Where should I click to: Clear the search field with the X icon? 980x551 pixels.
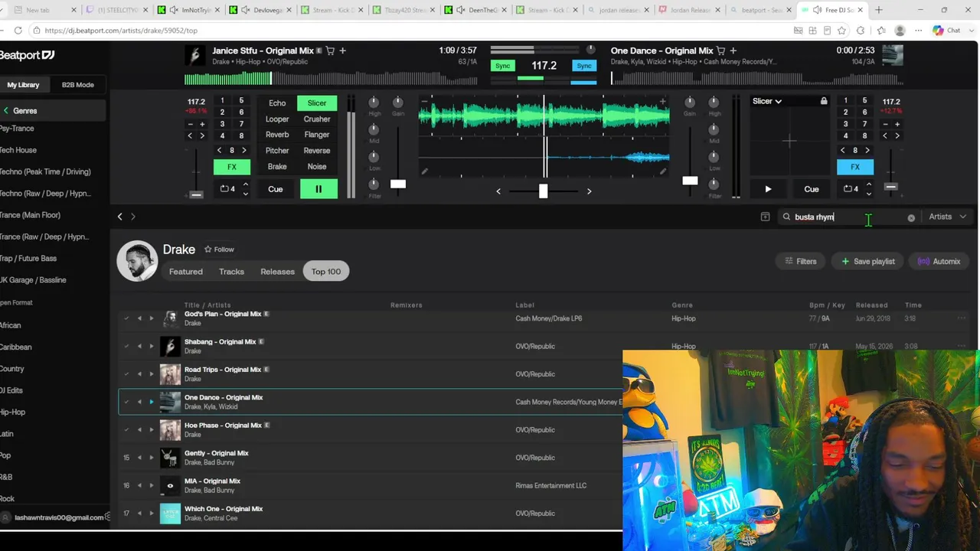tap(911, 217)
